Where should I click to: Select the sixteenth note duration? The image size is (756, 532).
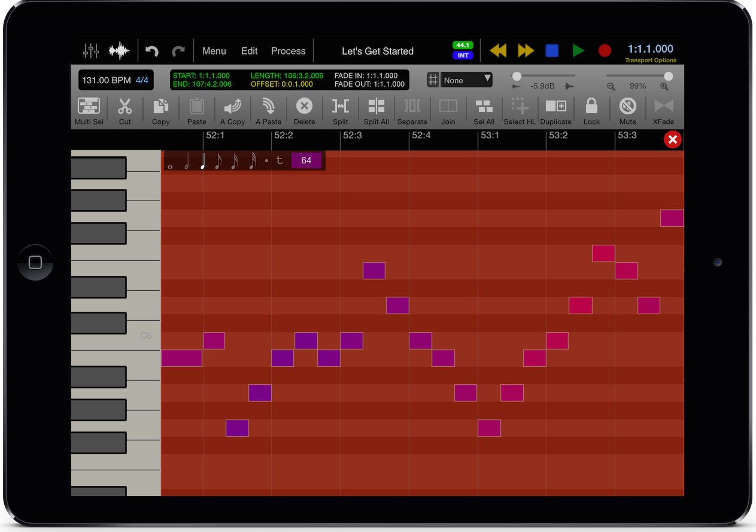click(x=235, y=160)
